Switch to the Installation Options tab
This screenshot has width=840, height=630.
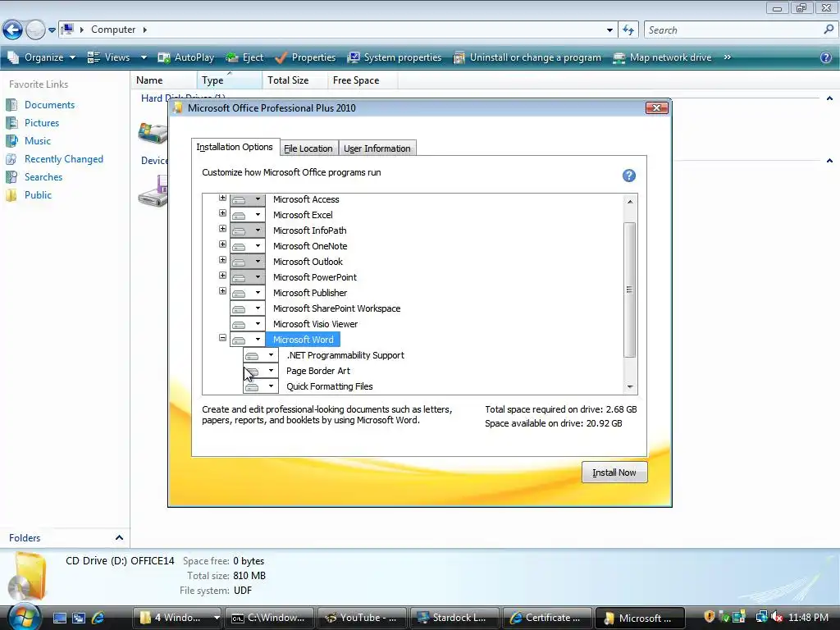click(235, 147)
